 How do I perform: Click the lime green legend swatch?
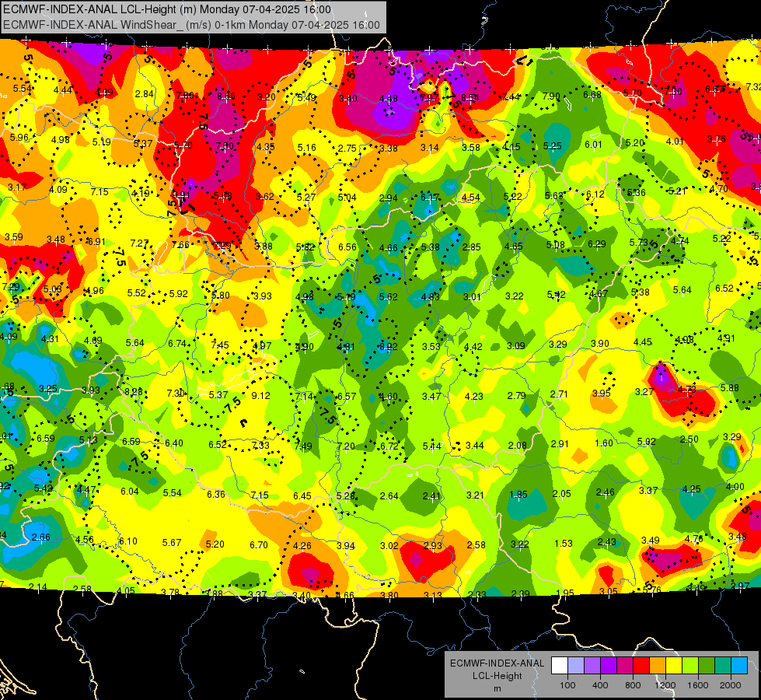click(690, 666)
